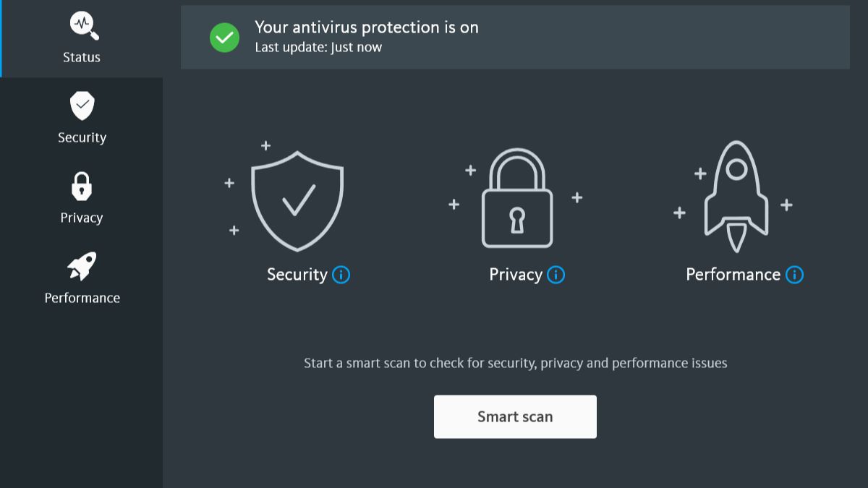
Task: Click the Security heading under the shield
Action: (297, 275)
